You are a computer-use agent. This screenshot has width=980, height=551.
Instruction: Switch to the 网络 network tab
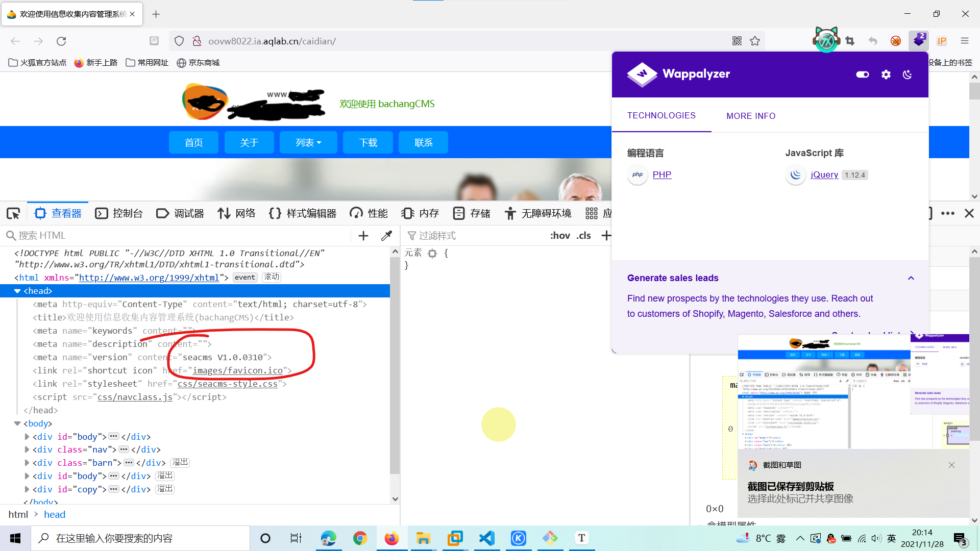pyautogui.click(x=236, y=213)
